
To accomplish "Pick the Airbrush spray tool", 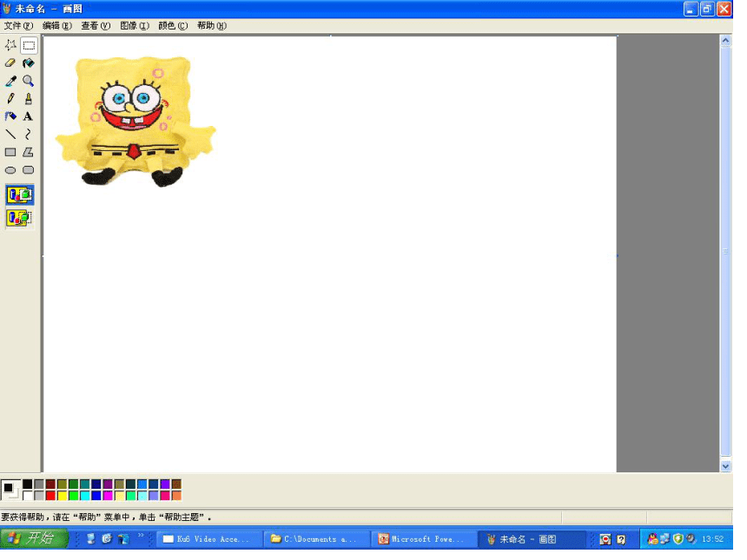I will pos(10,116).
